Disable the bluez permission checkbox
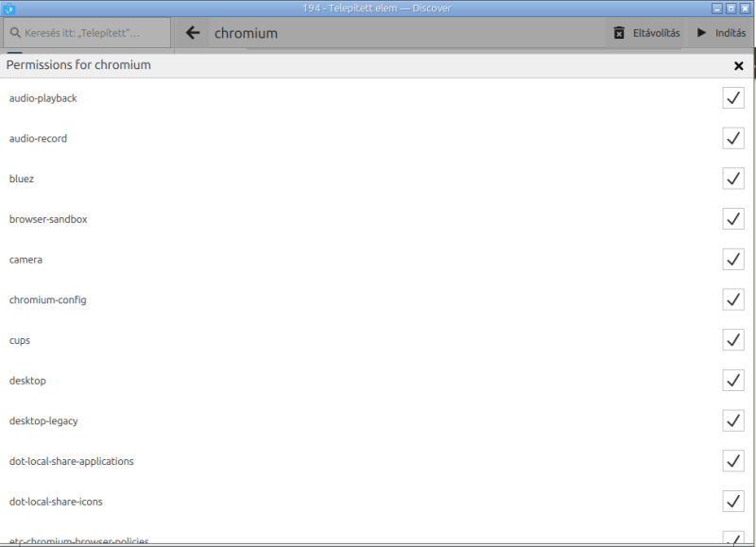This screenshot has width=756, height=547. (x=733, y=179)
